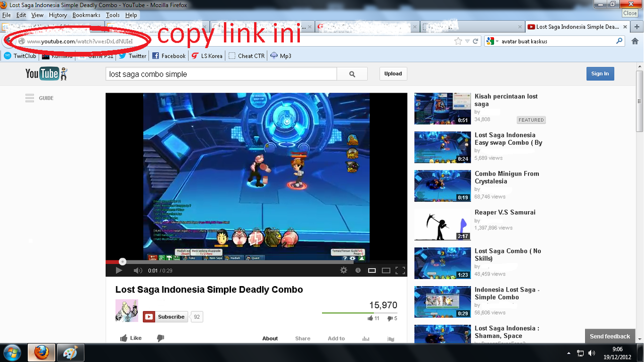Go to the Firefox home page icon
Viewport: 644px width, 362px height.
click(635, 41)
